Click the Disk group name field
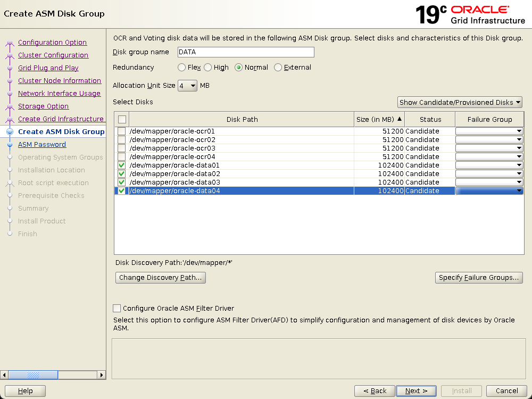 click(245, 52)
